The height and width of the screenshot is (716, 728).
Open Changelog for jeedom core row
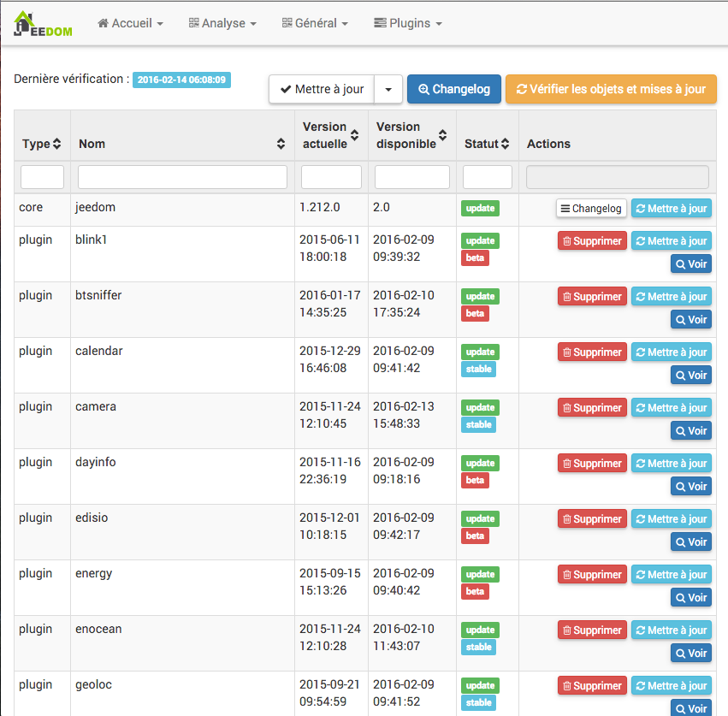[x=591, y=209]
